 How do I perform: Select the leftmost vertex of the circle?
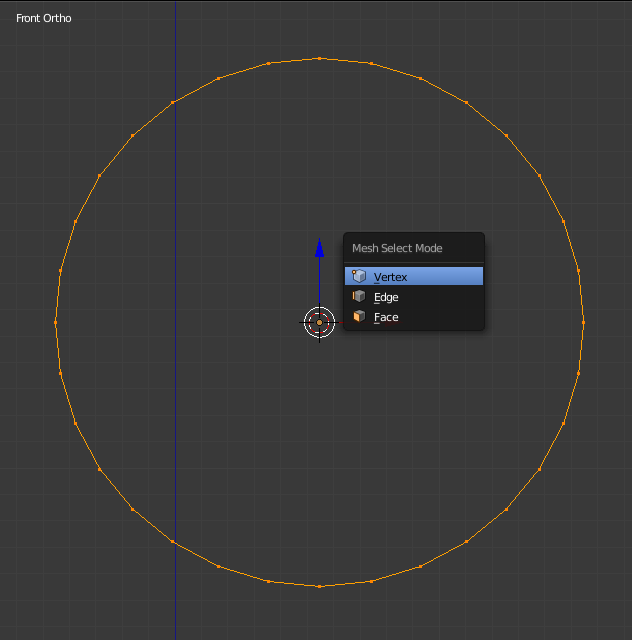(56, 322)
